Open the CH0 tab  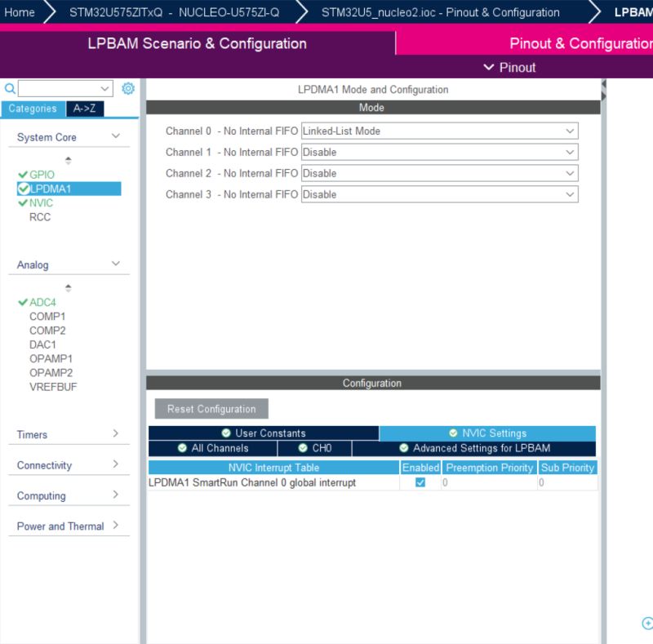point(315,448)
